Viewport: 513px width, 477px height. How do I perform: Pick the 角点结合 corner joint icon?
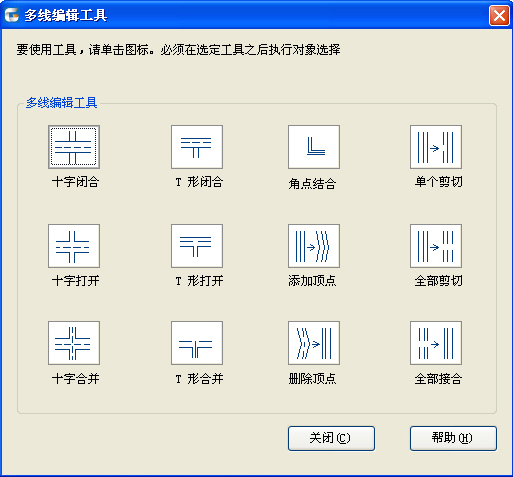314,147
